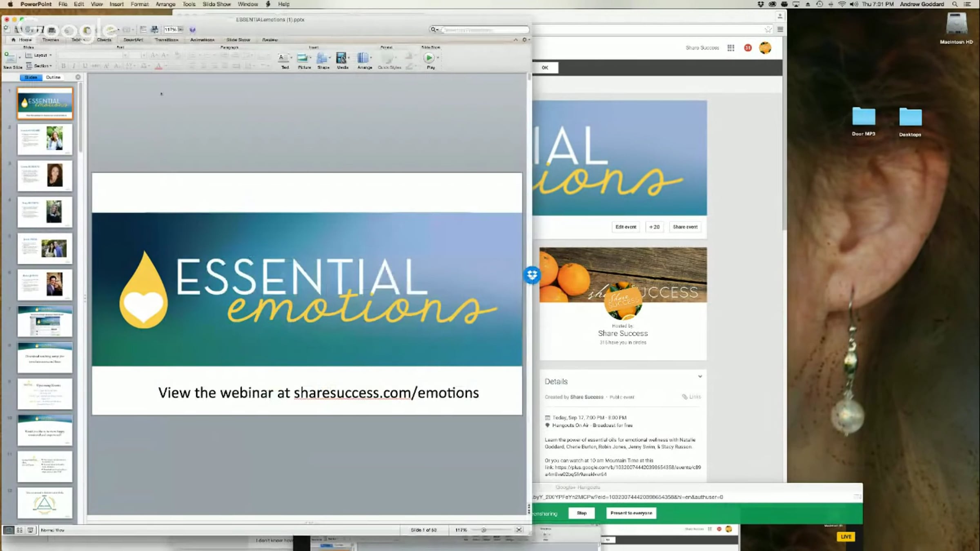Open the Layout dropdown
980x551 pixels.
[x=40, y=55]
